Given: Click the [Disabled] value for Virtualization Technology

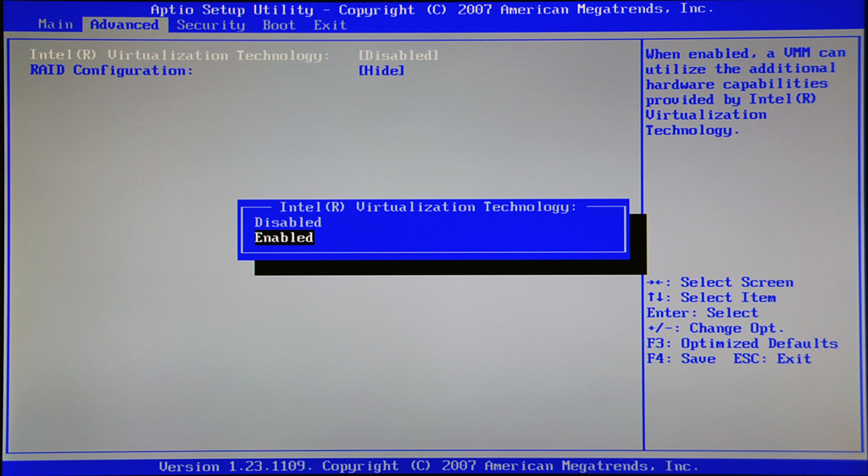Looking at the screenshot, I should [x=398, y=55].
